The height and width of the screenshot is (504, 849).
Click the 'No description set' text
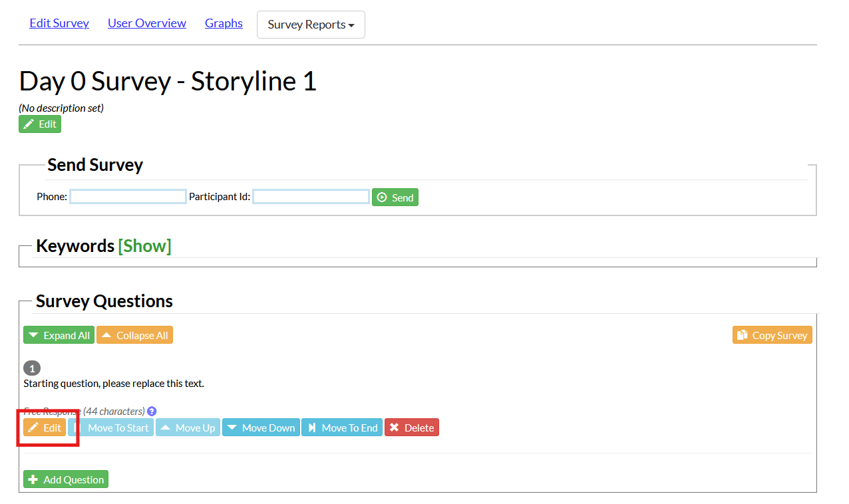(61, 108)
